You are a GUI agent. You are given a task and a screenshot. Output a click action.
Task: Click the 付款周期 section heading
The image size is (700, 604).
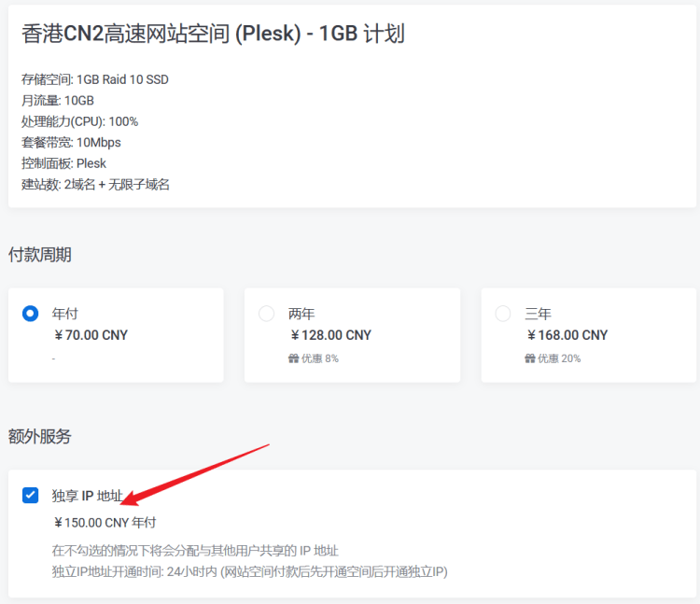pyautogui.click(x=40, y=255)
